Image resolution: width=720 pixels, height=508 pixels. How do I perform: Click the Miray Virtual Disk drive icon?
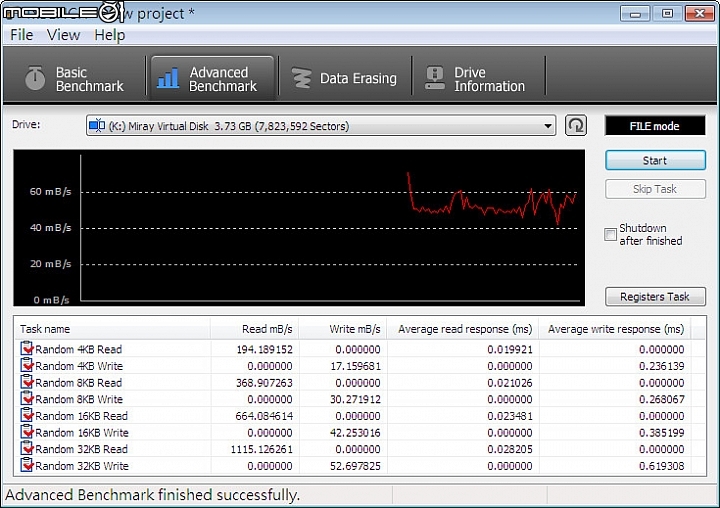[x=97, y=125]
